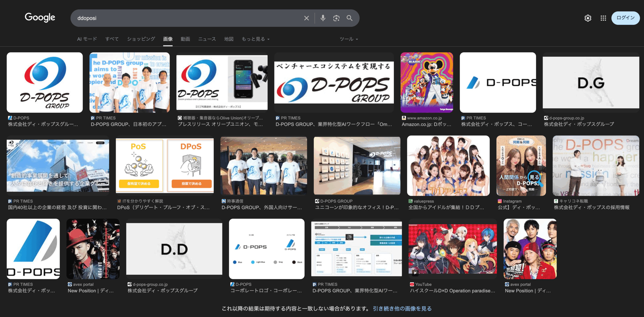Open search by image camera icon

coord(336,18)
